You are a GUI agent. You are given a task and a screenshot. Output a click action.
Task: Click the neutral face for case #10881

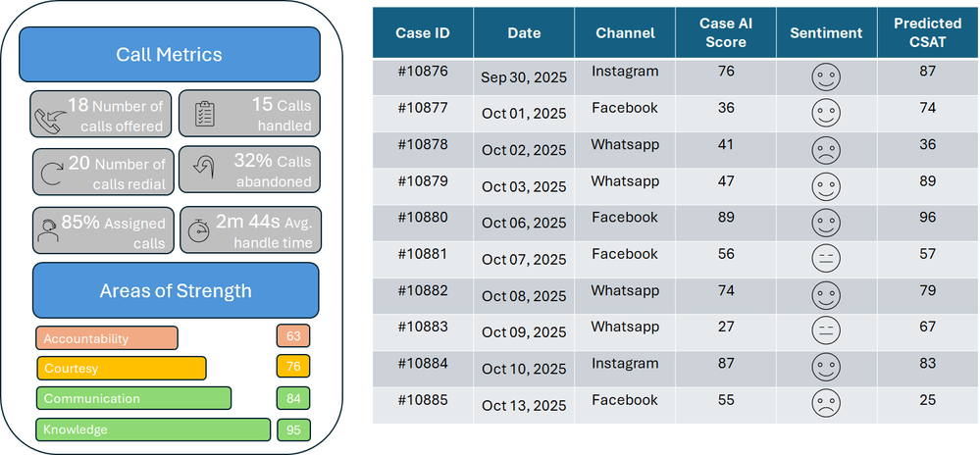coord(826,260)
